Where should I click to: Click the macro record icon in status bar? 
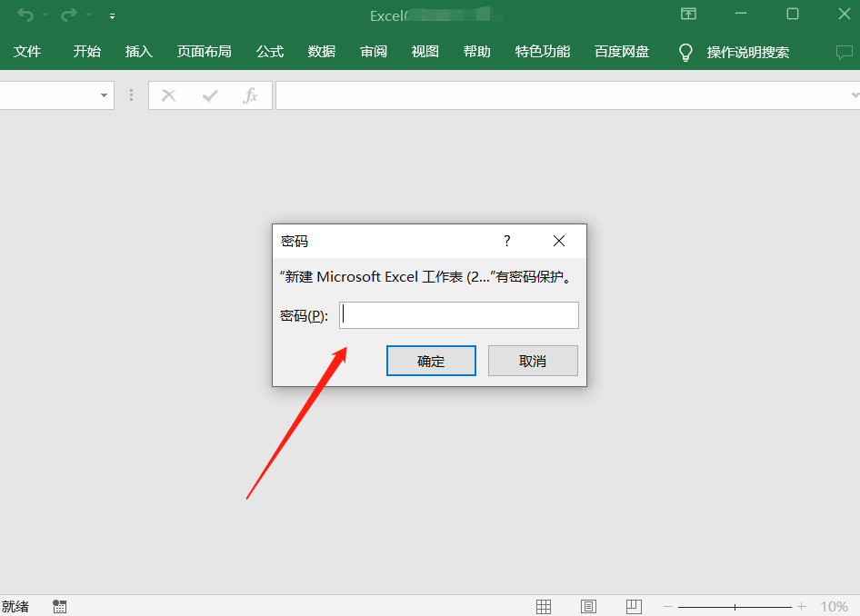point(59,605)
